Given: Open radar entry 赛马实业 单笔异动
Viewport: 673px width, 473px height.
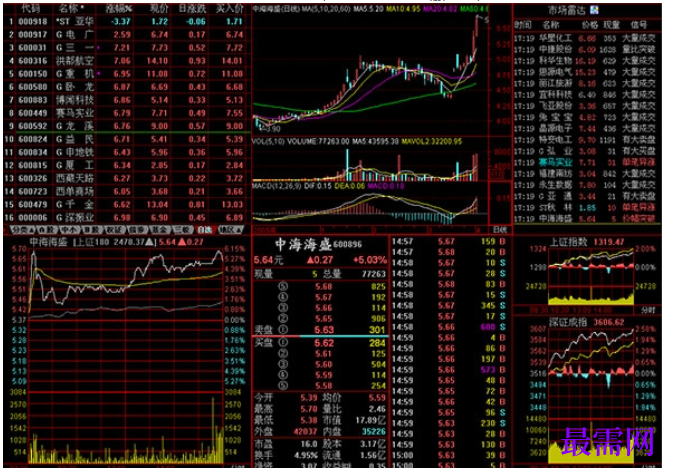Looking at the screenshot, I should [x=585, y=163].
